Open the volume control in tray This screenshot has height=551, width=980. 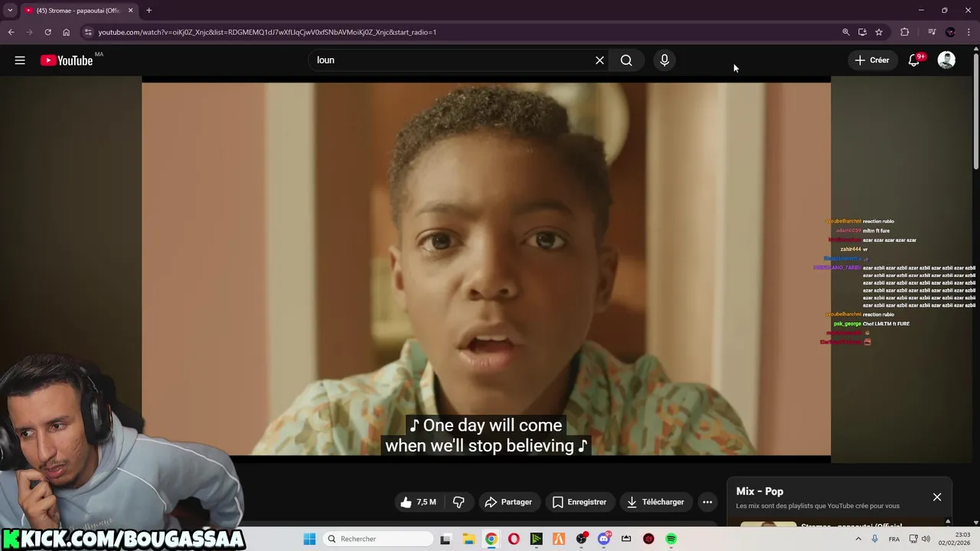coord(926,539)
